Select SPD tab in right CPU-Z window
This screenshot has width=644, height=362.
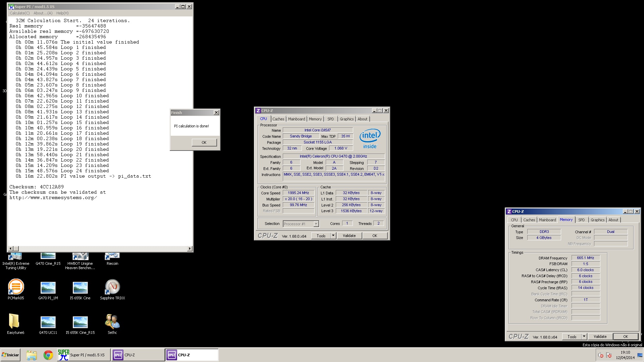click(582, 220)
